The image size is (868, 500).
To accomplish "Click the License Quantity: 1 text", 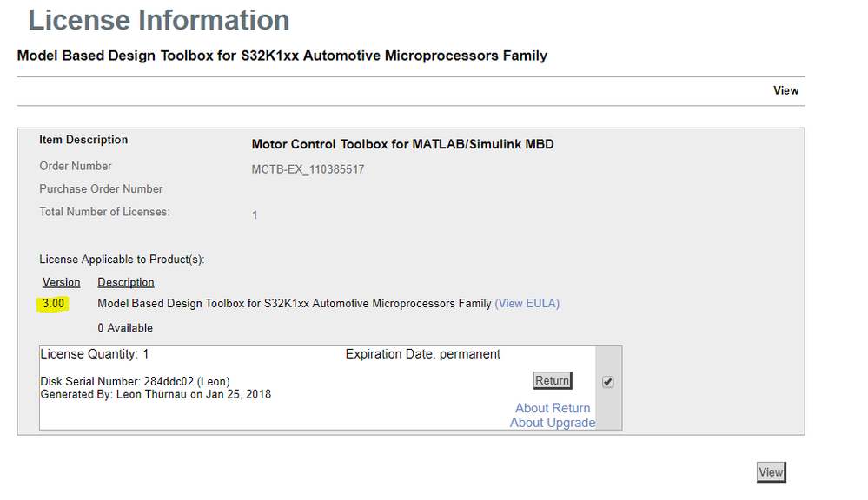I will tap(95, 354).
